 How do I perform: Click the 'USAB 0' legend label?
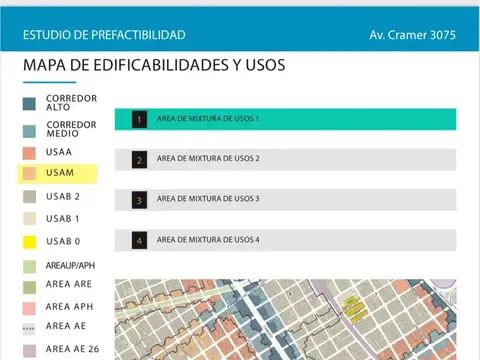(63, 241)
